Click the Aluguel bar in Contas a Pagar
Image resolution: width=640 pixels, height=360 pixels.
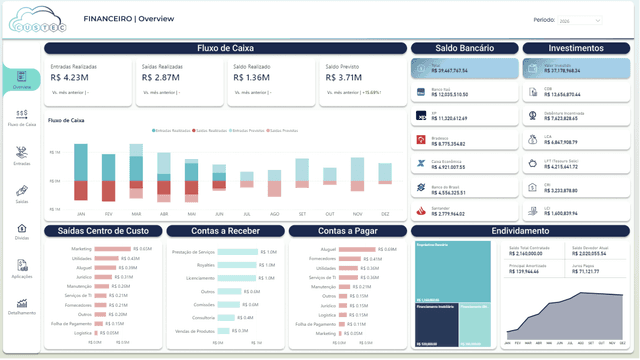tap(357, 249)
